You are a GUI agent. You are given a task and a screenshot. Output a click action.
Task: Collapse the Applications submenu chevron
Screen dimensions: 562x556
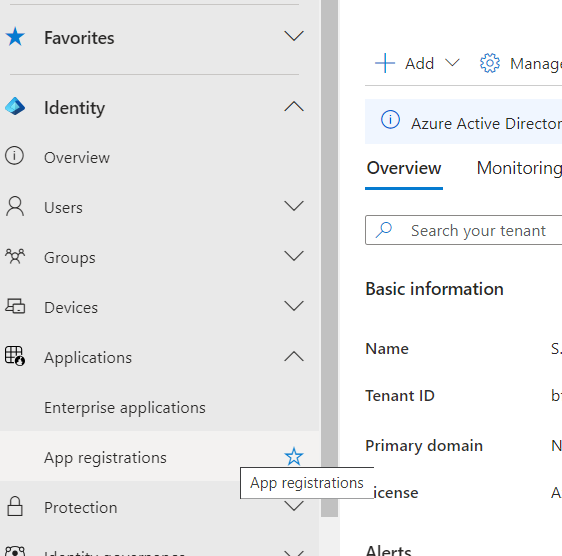tap(294, 356)
